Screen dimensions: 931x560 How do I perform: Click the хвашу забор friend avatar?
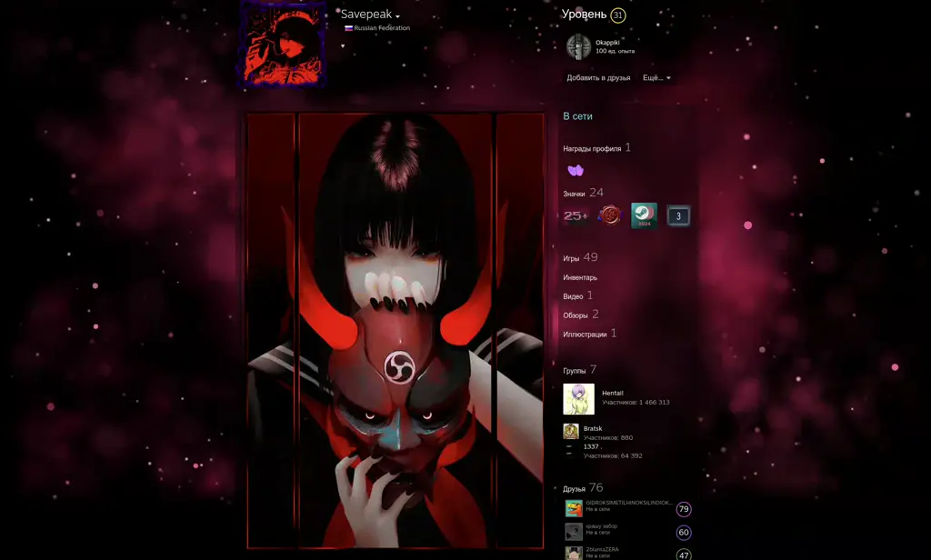[x=574, y=532]
